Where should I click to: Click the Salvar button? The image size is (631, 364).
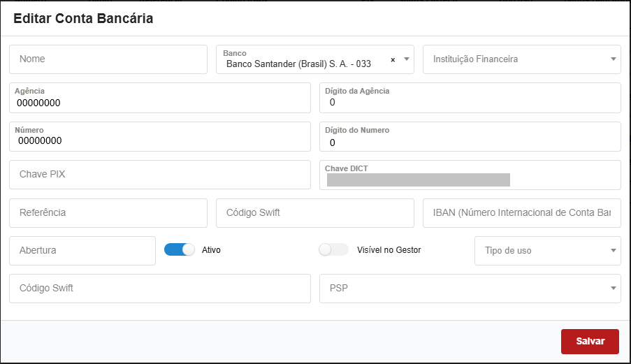pyautogui.click(x=590, y=341)
